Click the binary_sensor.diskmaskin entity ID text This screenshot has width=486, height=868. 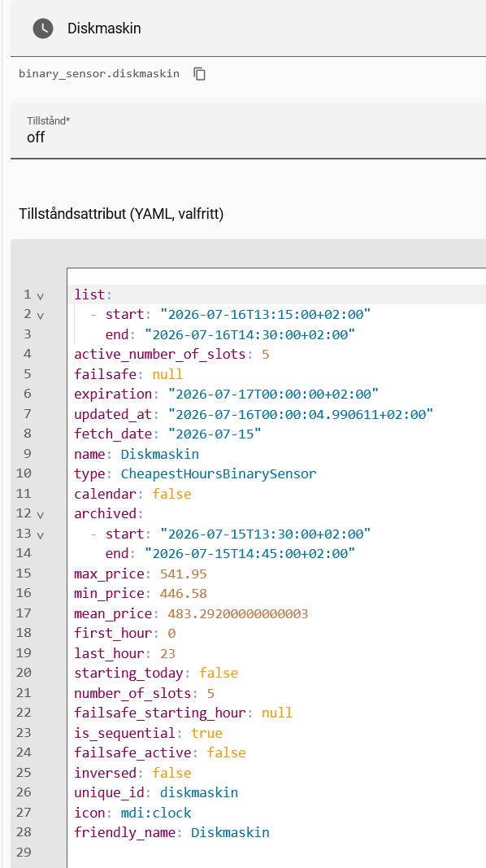(99, 74)
